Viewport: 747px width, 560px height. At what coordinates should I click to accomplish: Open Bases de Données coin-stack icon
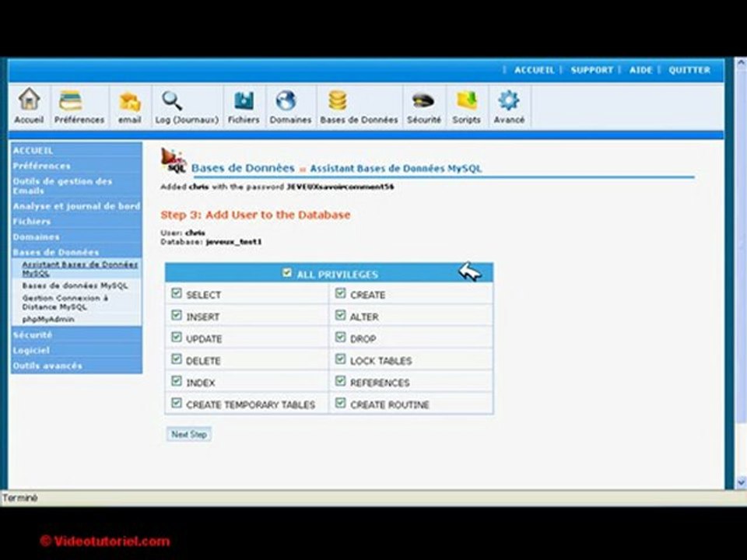click(x=337, y=100)
